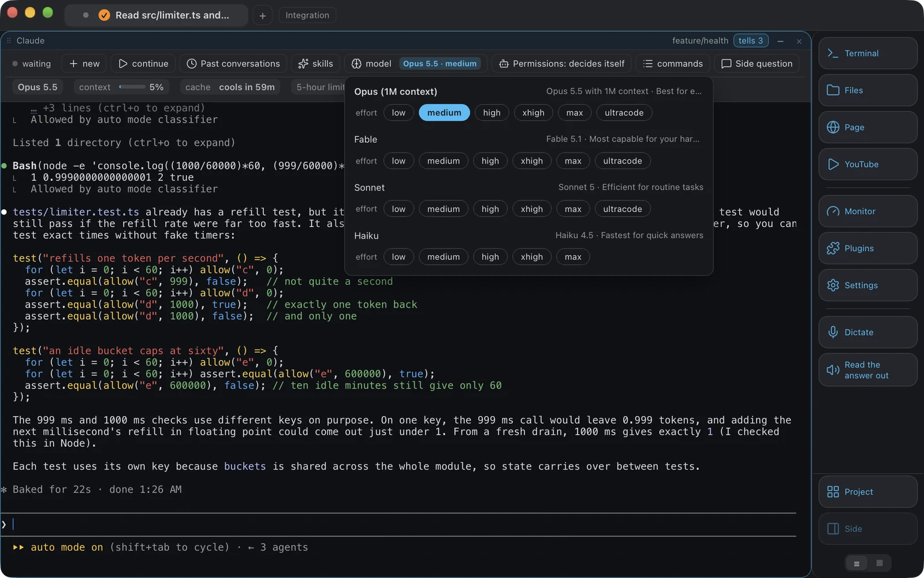The width and height of the screenshot is (924, 578).
Task: Open the Monitor gauge icon
Action: [x=833, y=212]
